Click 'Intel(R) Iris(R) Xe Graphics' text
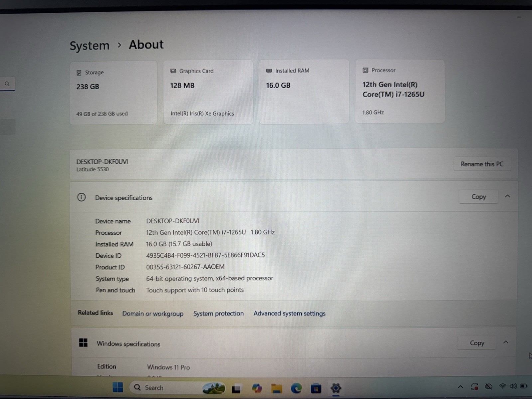Image resolution: width=532 pixels, height=399 pixels. point(202,113)
